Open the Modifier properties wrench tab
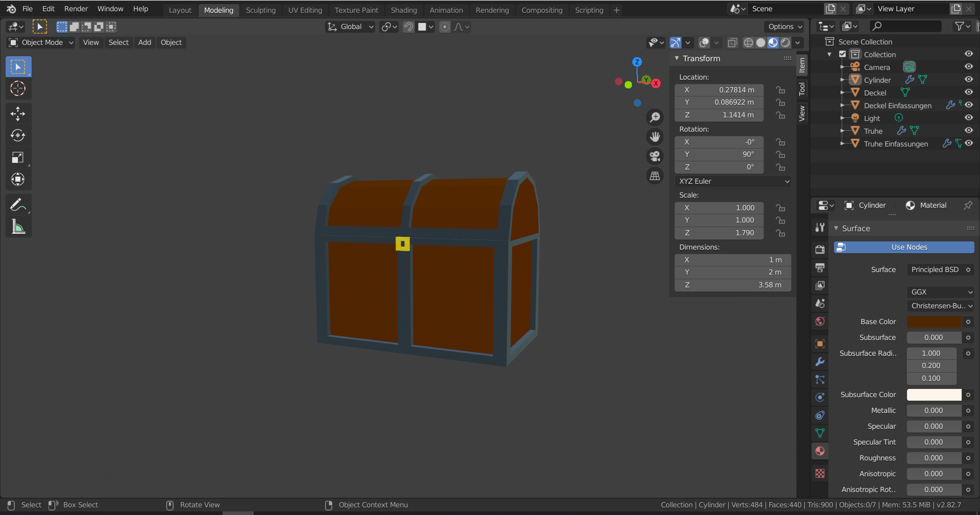Viewport: 980px width, 515px height. [x=820, y=362]
